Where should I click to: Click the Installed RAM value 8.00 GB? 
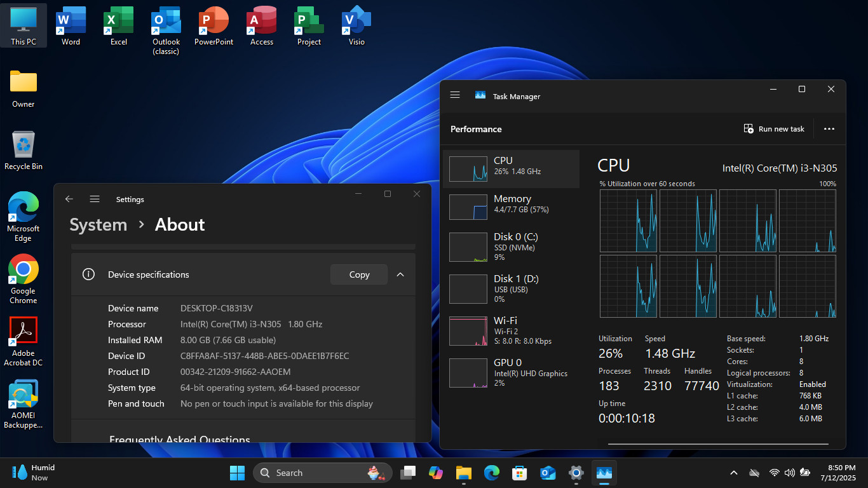228,340
